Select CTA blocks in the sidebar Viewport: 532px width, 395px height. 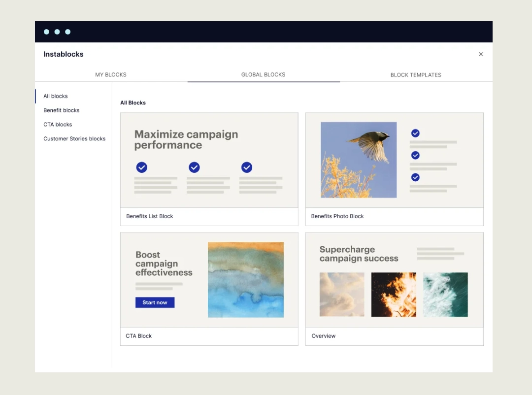pyautogui.click(x=58, y=124)
